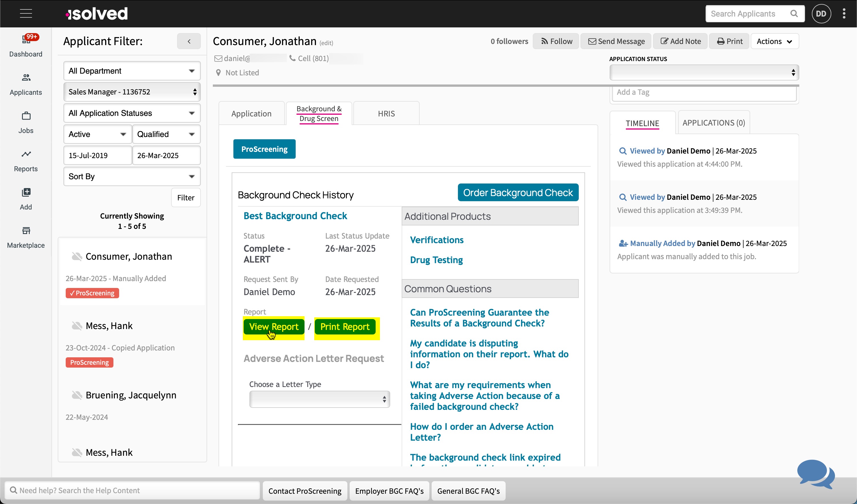Click the phone icon beside Cell number
Viewport: 857px width, 504px height.
point(292,58)
